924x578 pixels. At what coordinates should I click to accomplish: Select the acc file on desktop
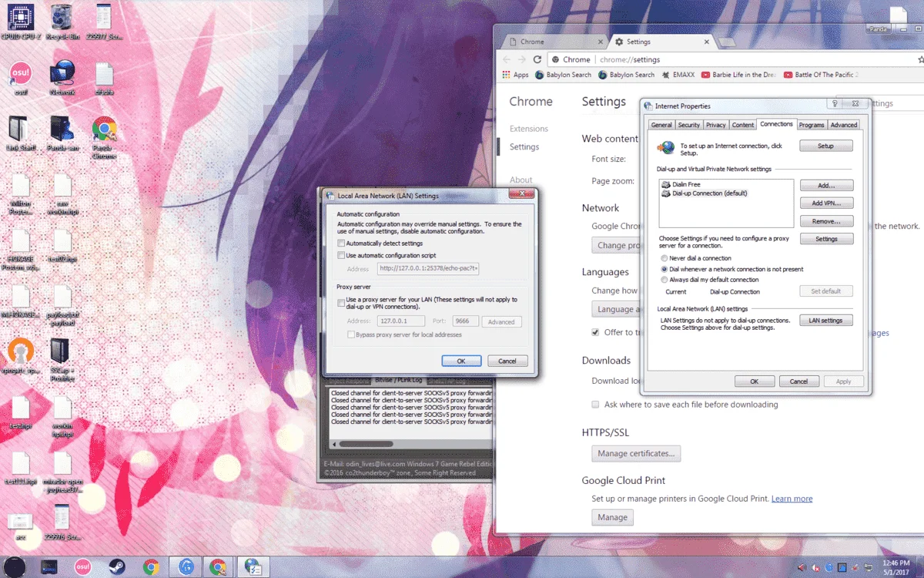[20, 526]
